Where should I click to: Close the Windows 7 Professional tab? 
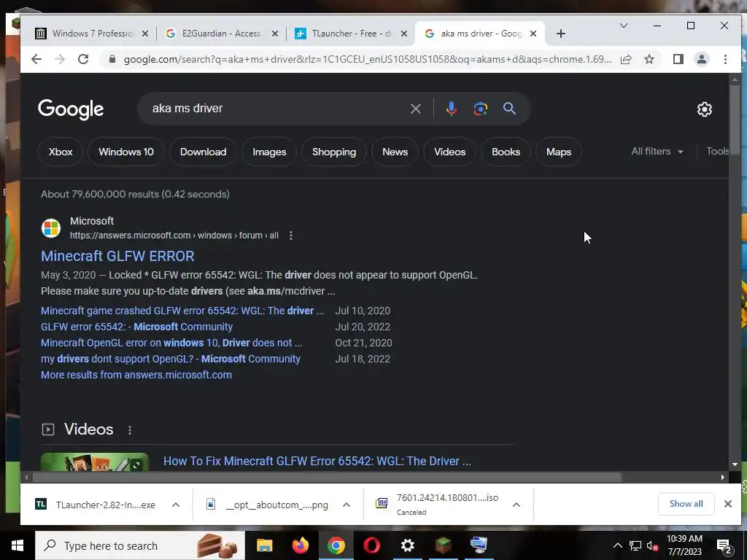[x=145, y=34]
